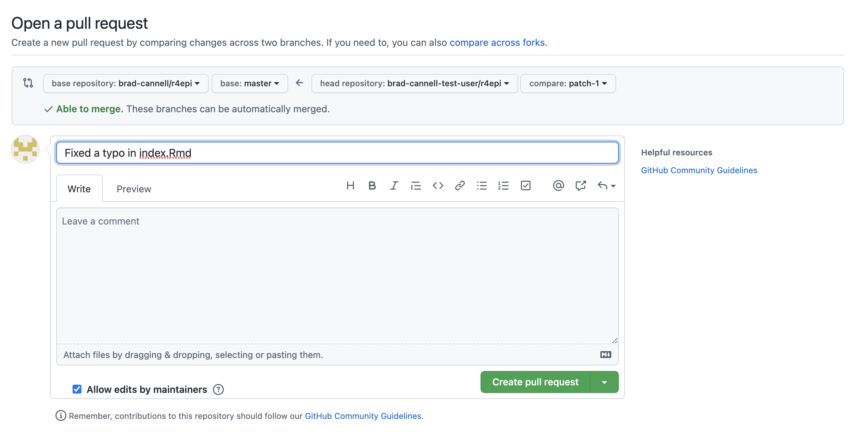Apply italic formatting from the toolbar

(x=394, y=186)
